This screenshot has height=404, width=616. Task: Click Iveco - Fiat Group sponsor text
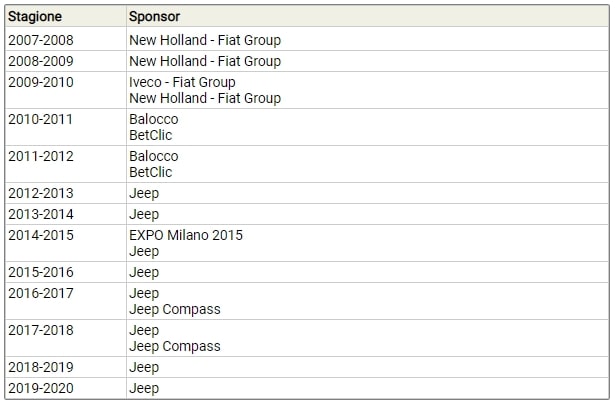182,82
